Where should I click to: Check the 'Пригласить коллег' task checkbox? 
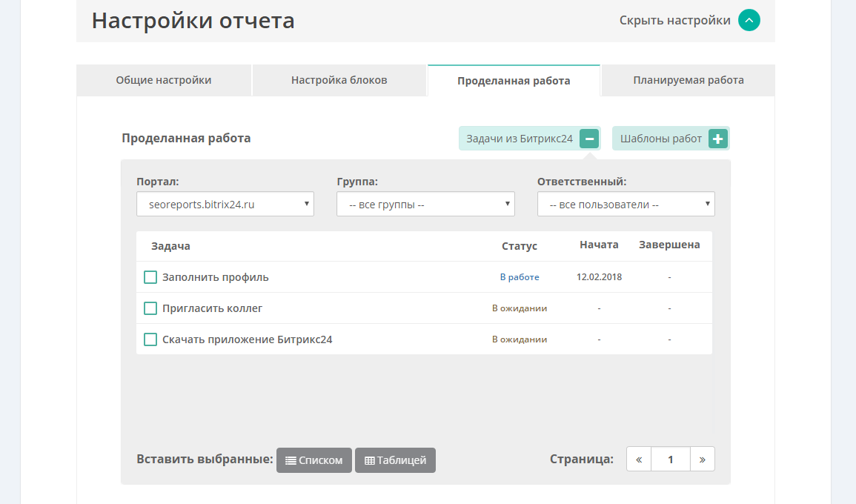coord(150,308)
